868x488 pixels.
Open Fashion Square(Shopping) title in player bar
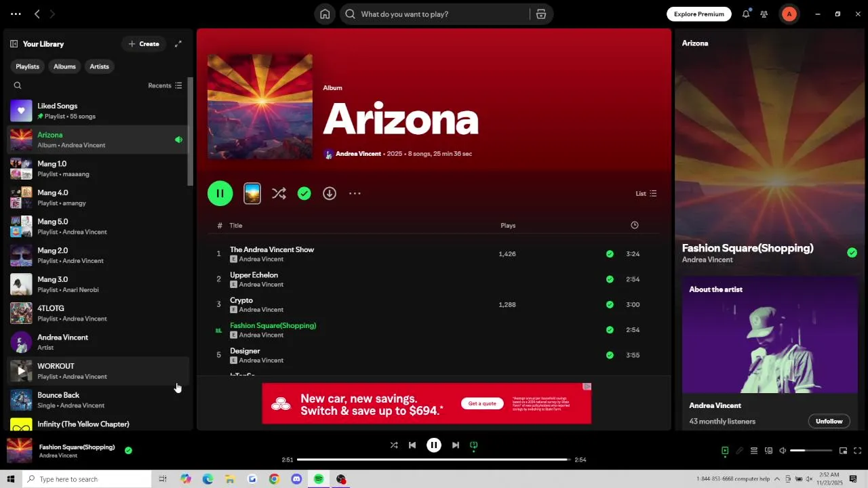click(x=77, y=447)
